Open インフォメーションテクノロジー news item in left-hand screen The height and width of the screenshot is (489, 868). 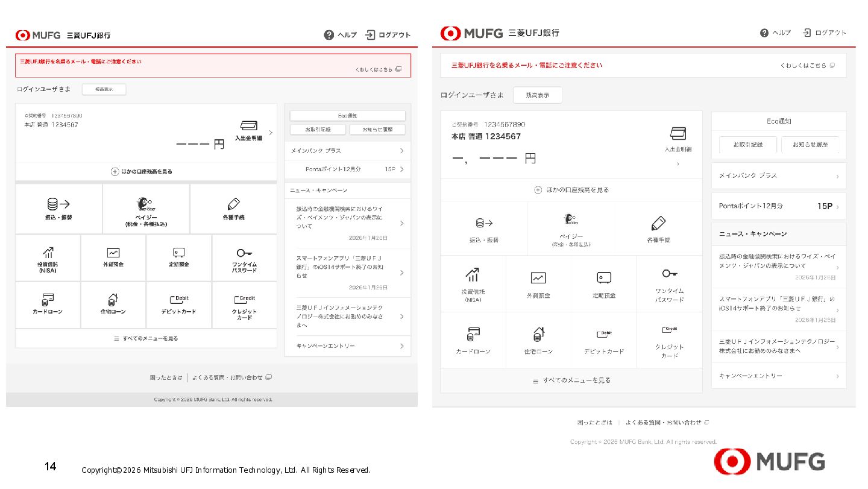point(348,316)
